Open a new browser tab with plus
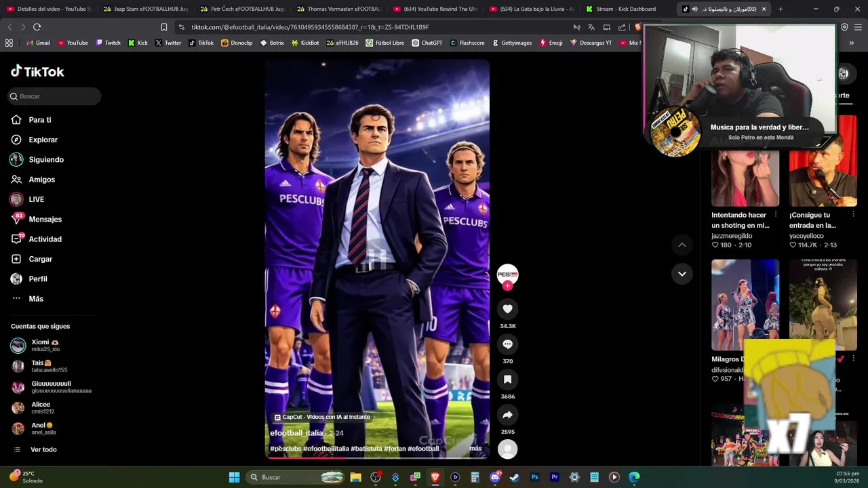 pyautogui.click(x=781, y=9)
